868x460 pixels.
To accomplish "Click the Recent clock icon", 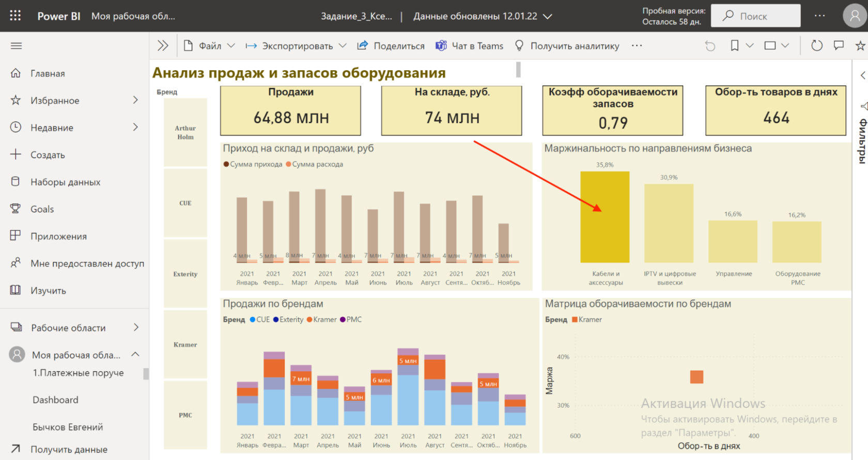I will coord(16,127).
